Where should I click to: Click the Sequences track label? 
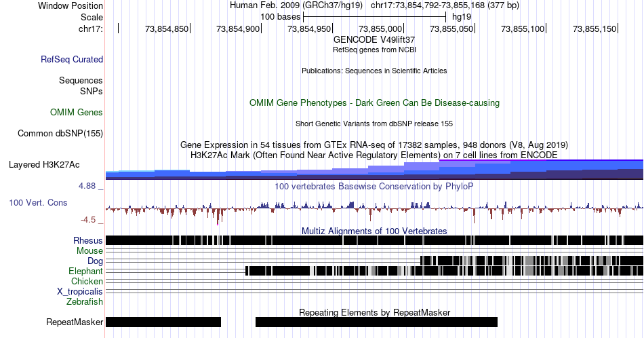coord(81,80)
